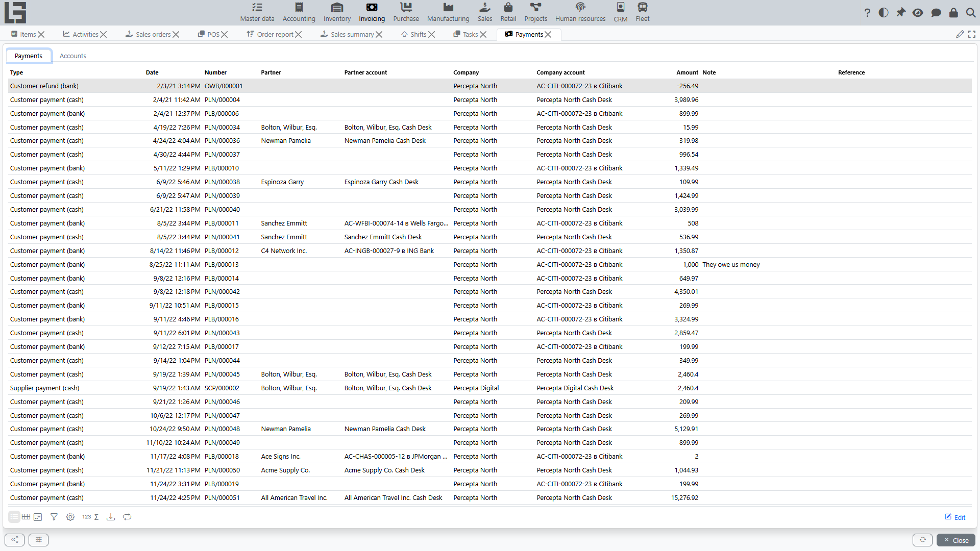The width and height of the screenshot is (980, 551).
Task: Click partner 'C4 Network Inc.'
Action: [x=284, y=251]
